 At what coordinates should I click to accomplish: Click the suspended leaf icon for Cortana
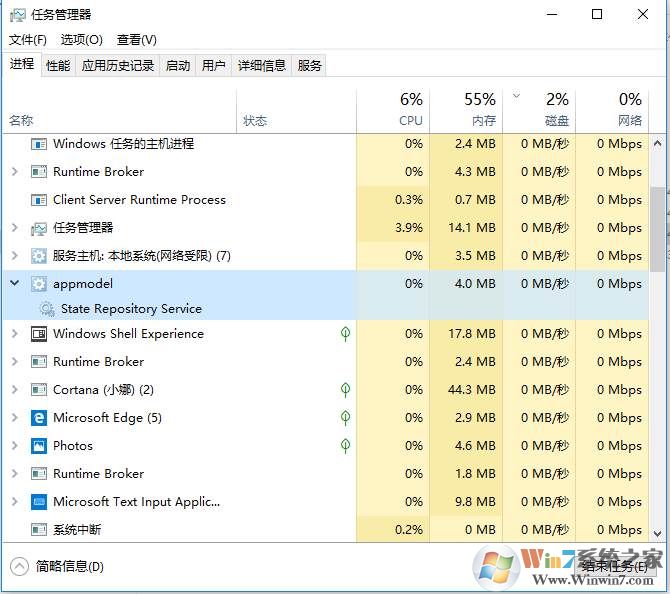pos(345,390)
